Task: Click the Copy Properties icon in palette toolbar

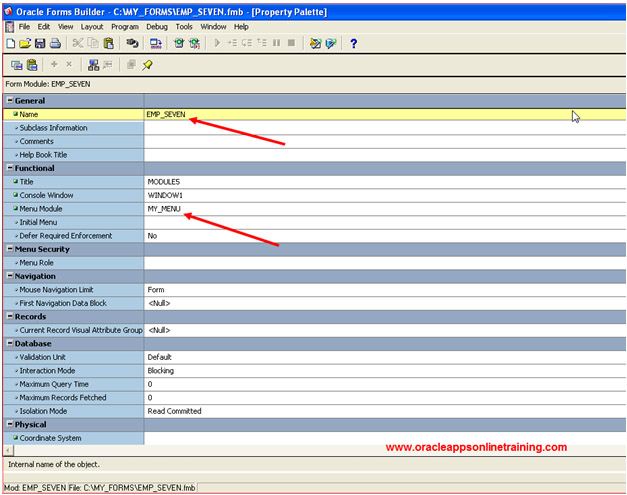Action: (x=16, y=65)
